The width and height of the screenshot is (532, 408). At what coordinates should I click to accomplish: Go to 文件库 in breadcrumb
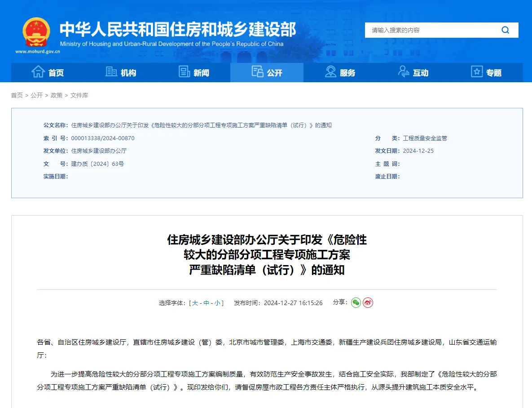click(79, 95)
